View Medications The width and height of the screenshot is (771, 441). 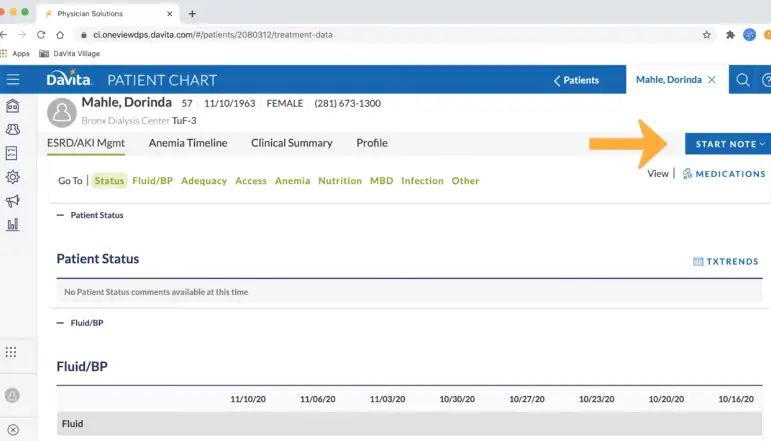coord(724,174)
